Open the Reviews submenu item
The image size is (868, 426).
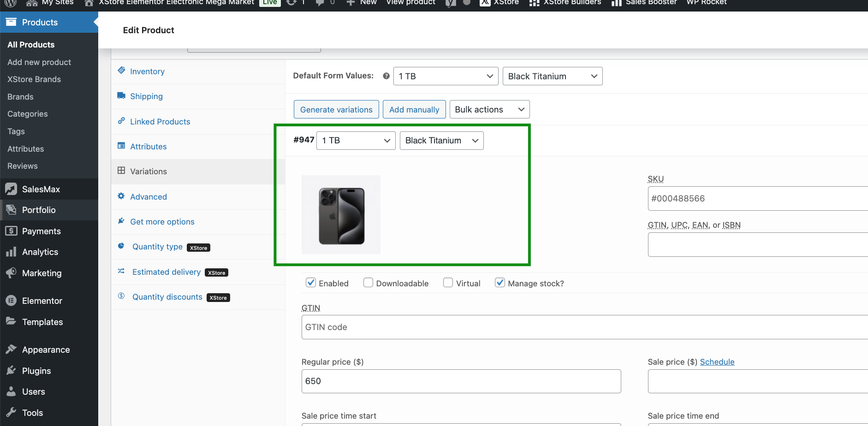(x=23, y=166)
